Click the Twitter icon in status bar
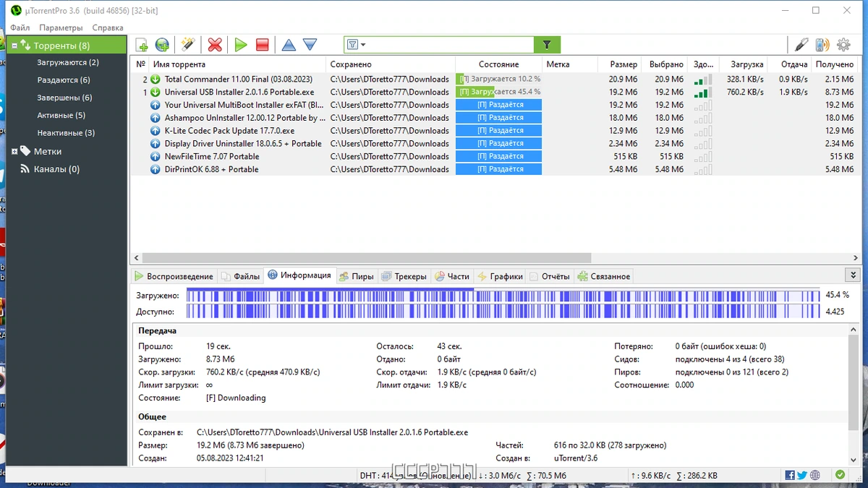 [802, 475]
